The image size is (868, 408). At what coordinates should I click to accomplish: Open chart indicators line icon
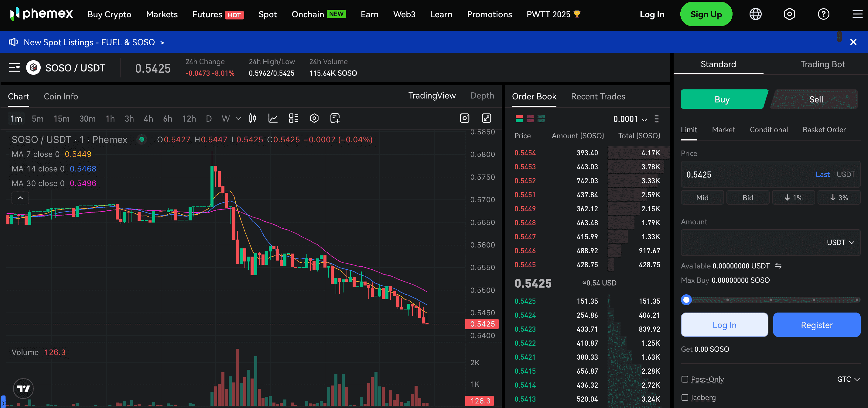tap(273, 118)
